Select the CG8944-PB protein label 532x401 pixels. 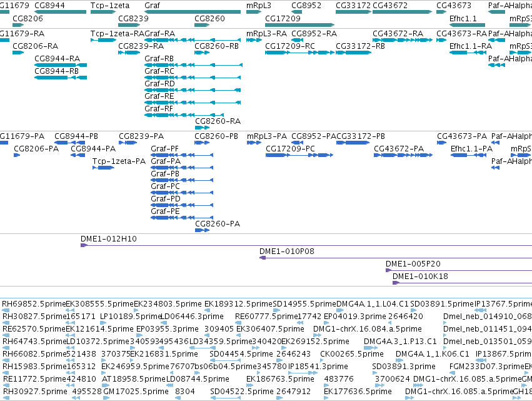click(76, 136)
